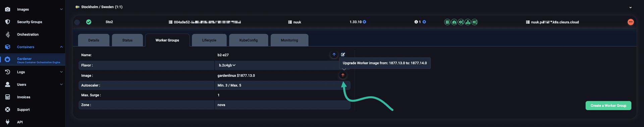Image resolution: width=644 pixels, height=127 pixels.
Task: Open the Orchestration sidebar icon
Action: [7, 34]
